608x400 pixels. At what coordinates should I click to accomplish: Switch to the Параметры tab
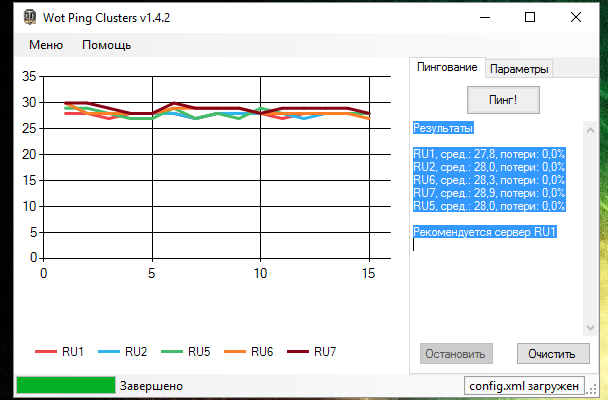[519, 69]
